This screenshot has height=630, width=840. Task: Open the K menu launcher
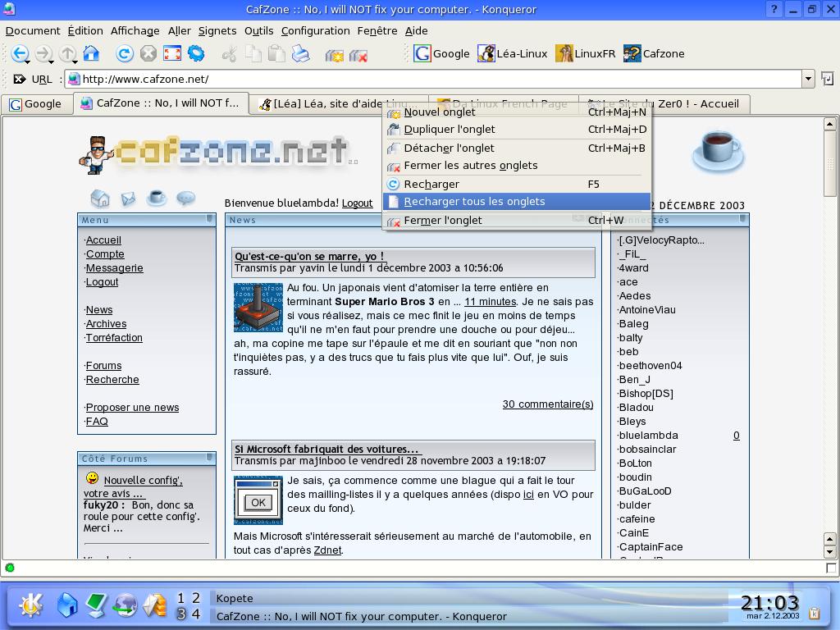tap(30, 605)
